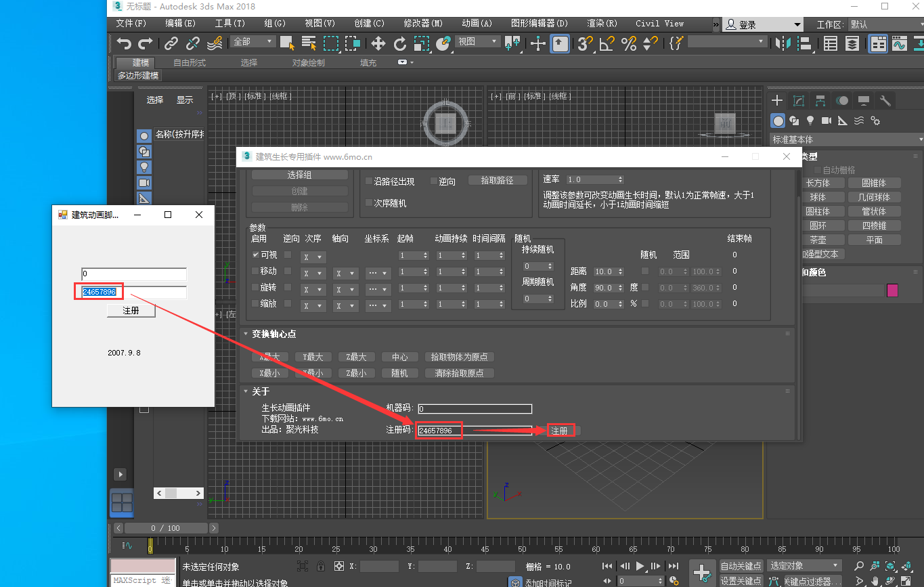The image size is (924, 587).
Task: Click the Select and Place tool icon
Action: pos(443,43)
